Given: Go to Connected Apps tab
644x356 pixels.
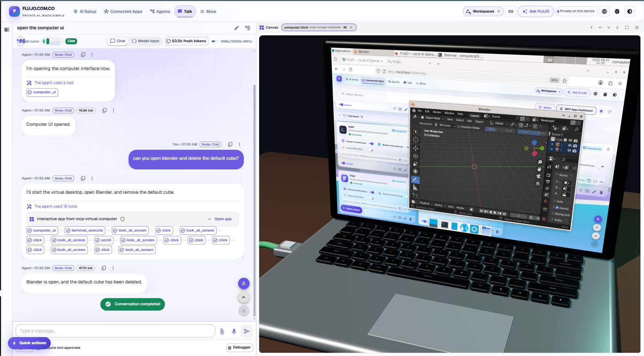Looking at the screenshot, I should click(123, 11).
